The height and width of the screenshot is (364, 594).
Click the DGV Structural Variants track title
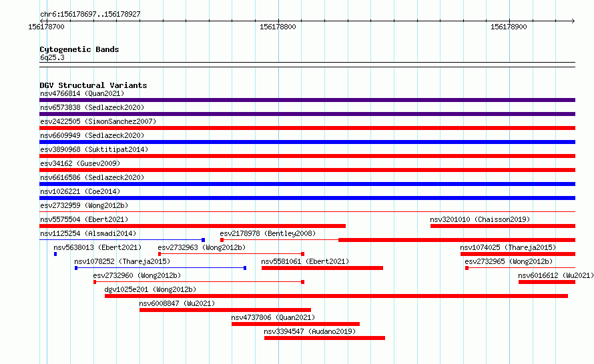93,85
